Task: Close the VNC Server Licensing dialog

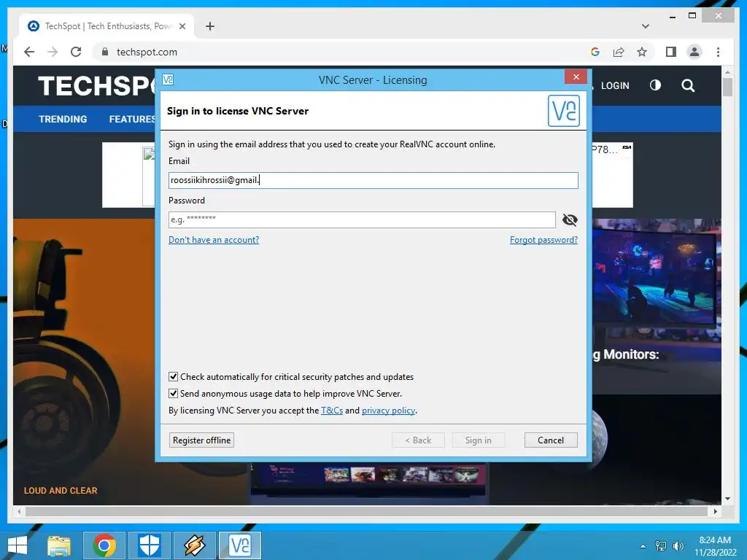Action: 576,77
